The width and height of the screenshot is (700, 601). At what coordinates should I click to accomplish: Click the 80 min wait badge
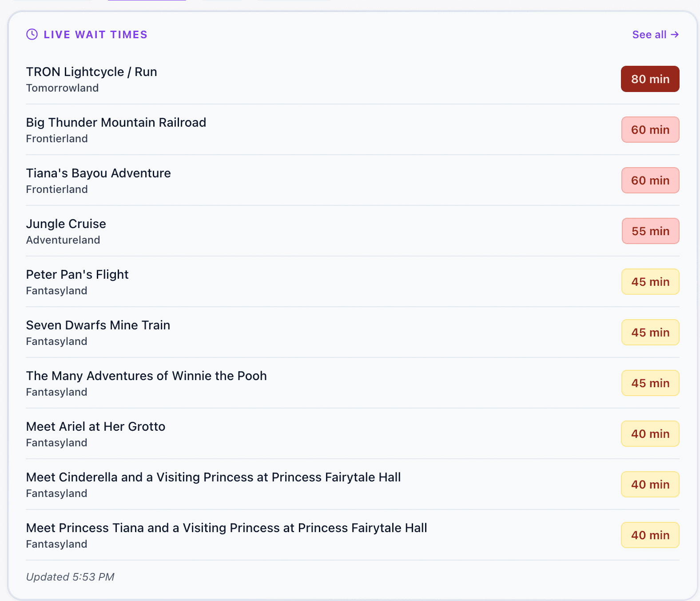pos(650,79)
